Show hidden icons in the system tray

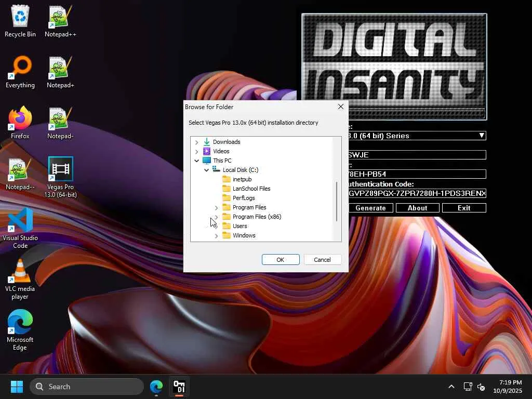pyautogui.click(x=451, y=387)
